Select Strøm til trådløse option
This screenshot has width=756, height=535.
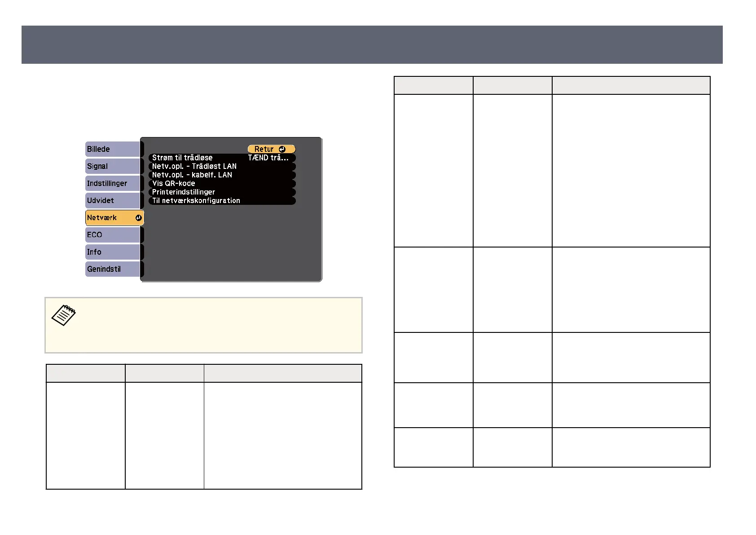click(x=182, y=158)
